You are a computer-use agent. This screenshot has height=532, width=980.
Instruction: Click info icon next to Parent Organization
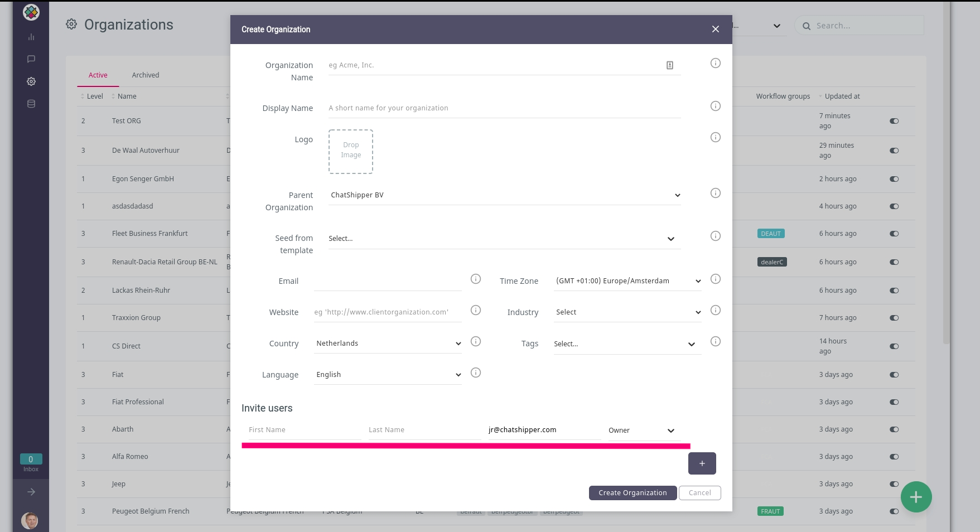[x=716, y=193]
